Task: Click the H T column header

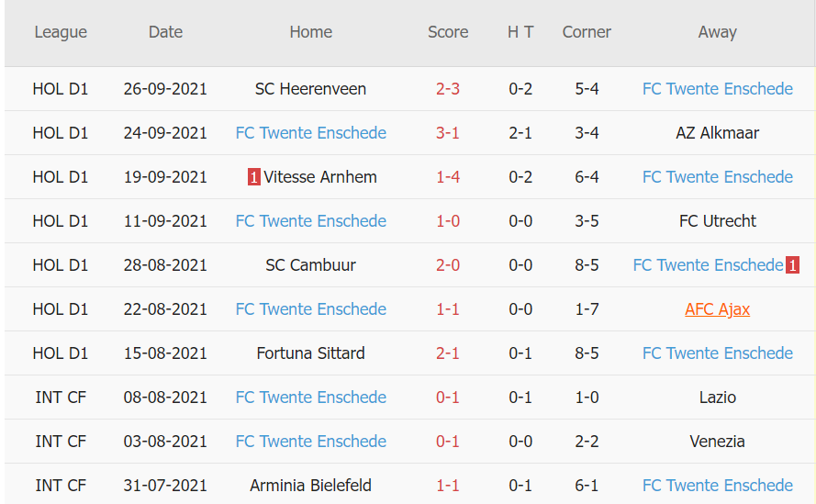Action: tap(520, 32)
